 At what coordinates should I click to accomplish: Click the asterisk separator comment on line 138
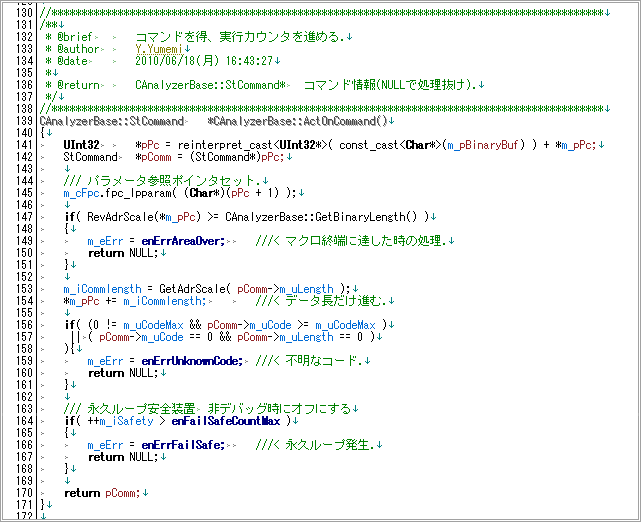point(322,109)
